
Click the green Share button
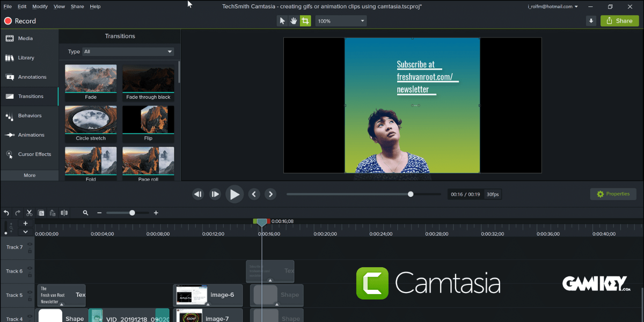pos(619,20)
